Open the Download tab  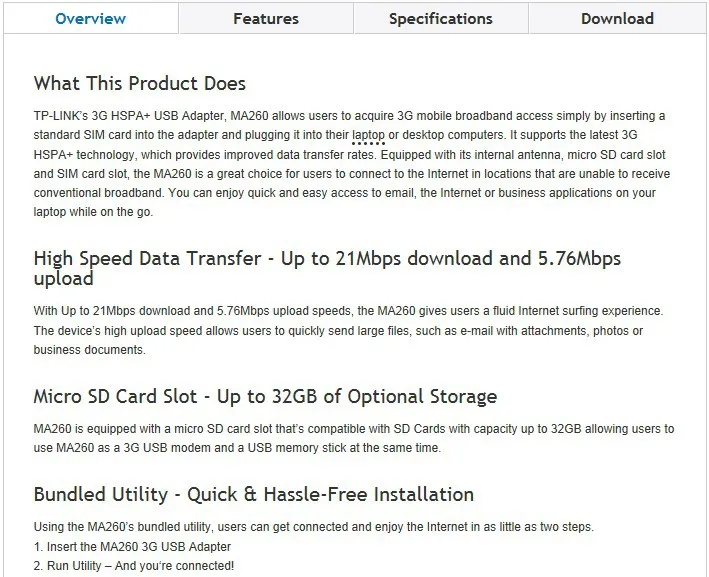(617, 19)
